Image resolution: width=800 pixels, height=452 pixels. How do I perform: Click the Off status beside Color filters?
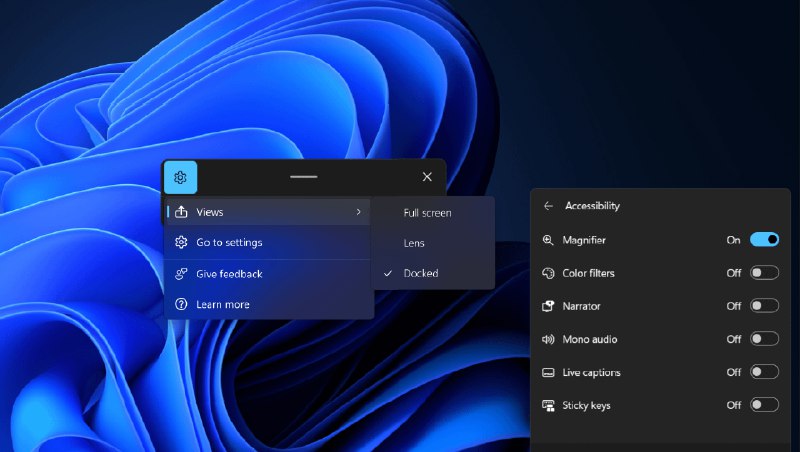[734, 273]
